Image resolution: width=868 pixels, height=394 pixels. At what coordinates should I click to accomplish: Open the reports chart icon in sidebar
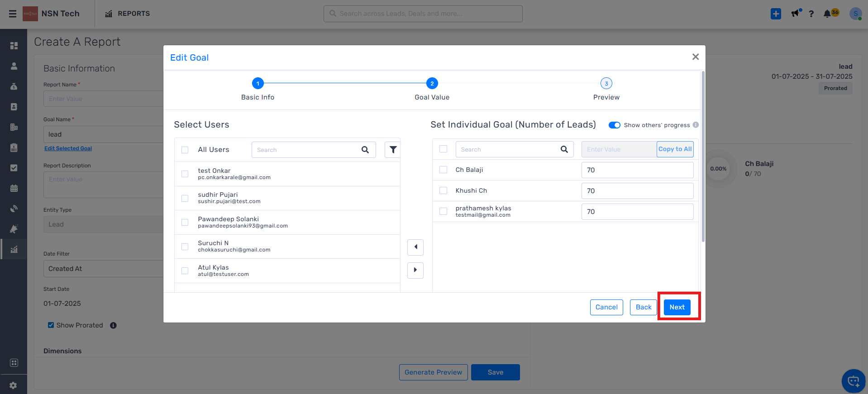pyautogui.click(x=14, y=249)
